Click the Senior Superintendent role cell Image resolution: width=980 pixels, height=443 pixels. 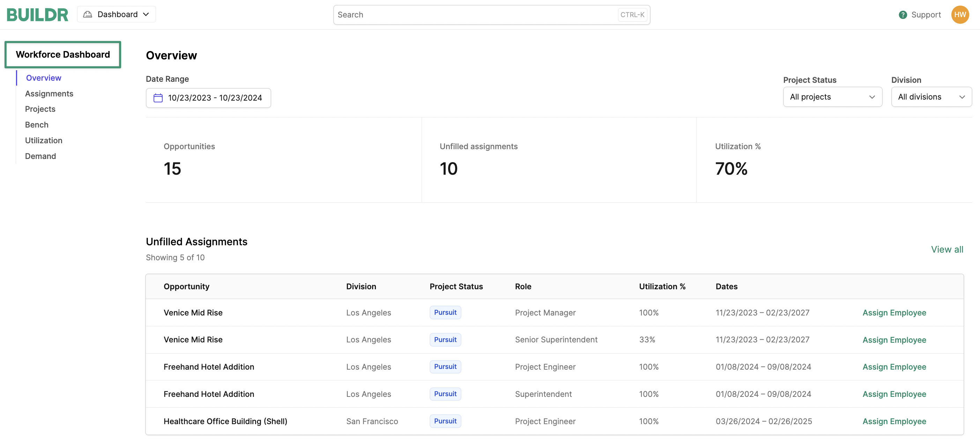pos(556,339)
